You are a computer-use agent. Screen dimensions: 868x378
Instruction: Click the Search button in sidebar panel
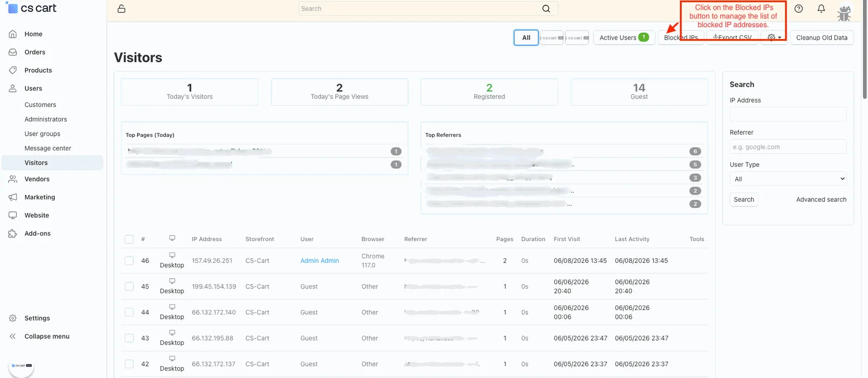(744, 199)
